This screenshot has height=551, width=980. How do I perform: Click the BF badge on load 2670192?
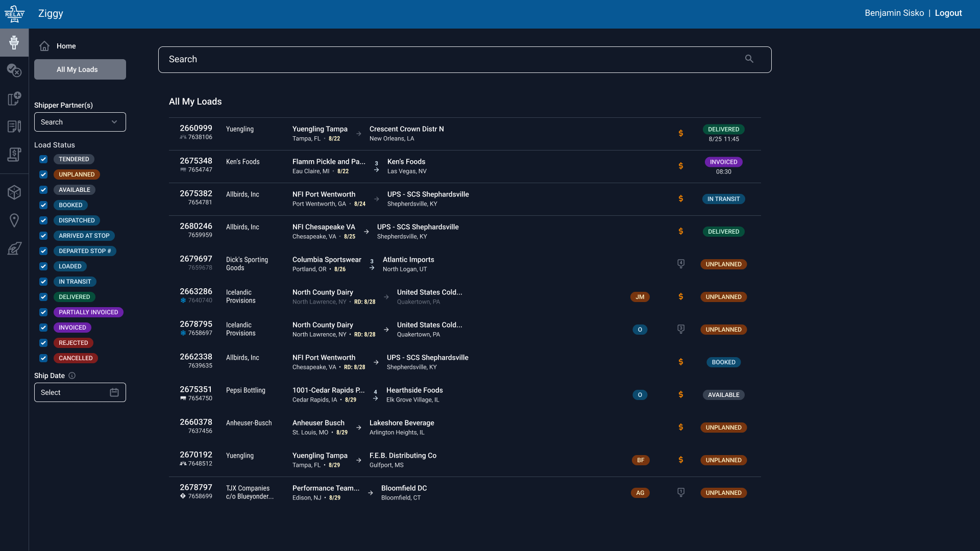click(x=641, y=460)
